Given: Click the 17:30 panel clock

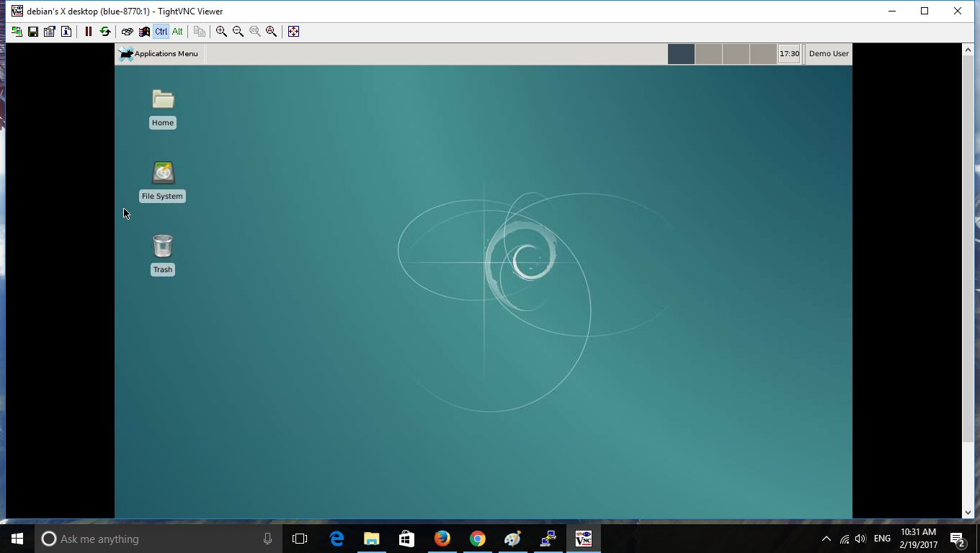Looking at the screenshot, I should point(789,54).
